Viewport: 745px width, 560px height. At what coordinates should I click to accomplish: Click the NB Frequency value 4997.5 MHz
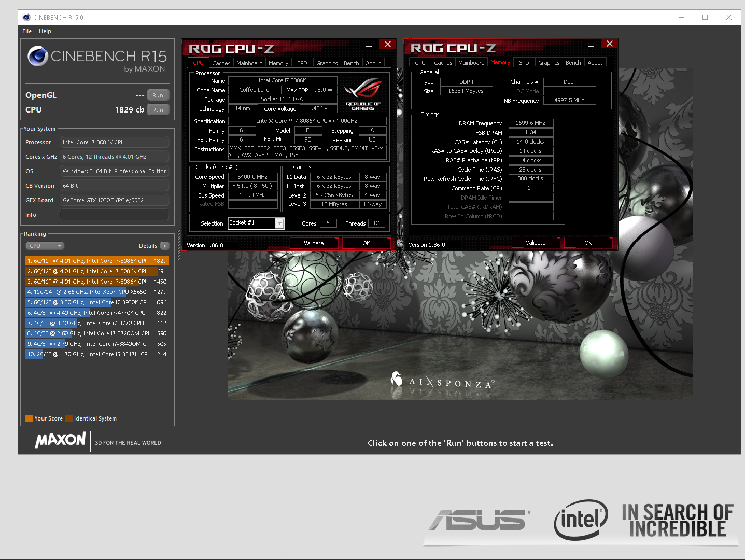pyautogui.click(x=569, y=100)
